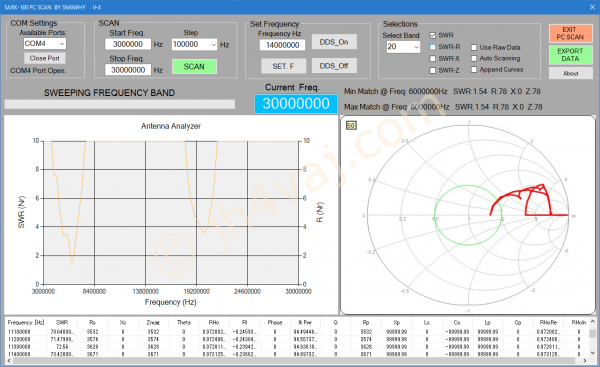Click the Close Port button

[45, 58]
